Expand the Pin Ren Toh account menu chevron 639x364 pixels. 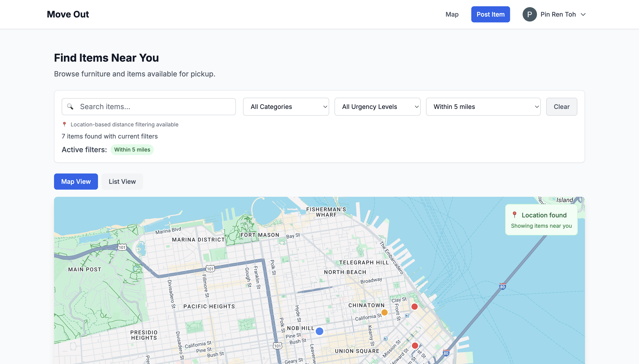tap(583, 15)
